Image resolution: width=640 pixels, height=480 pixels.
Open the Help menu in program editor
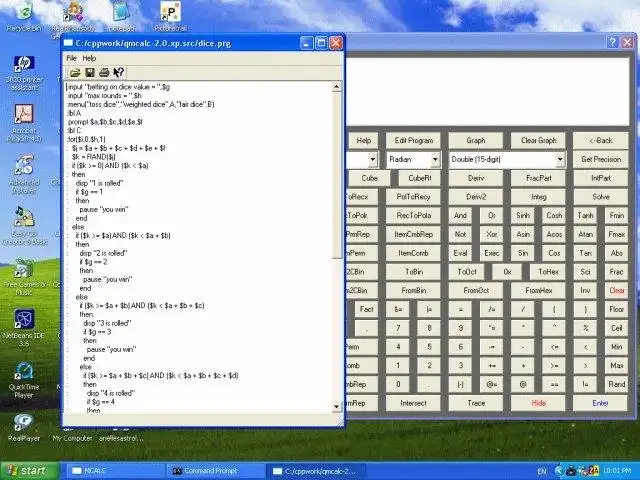(x=89, y=58)
